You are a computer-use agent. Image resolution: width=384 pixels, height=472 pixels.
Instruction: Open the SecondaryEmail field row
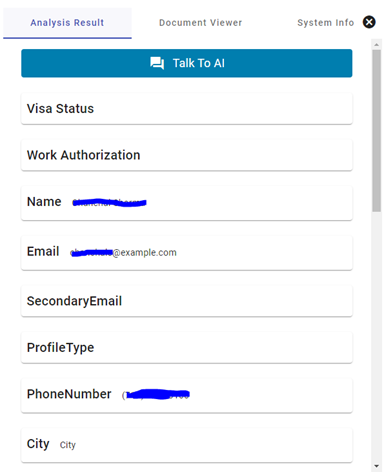(187, 301)
